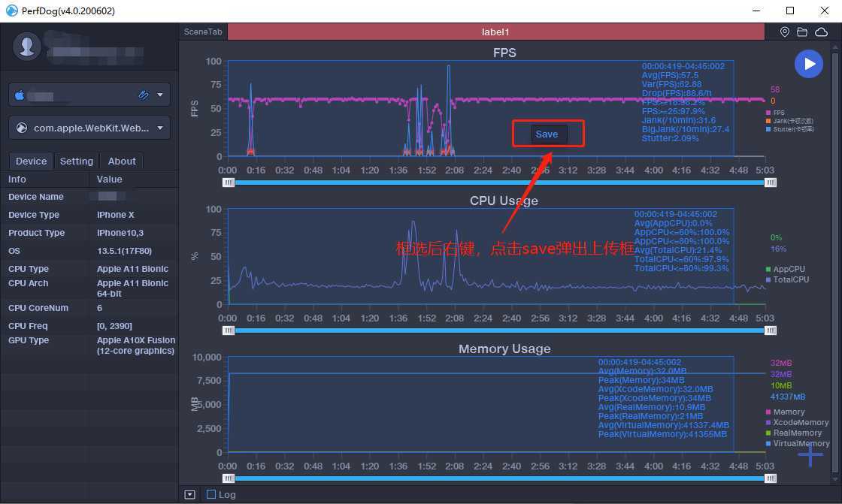The width and height of the screenshot is (842, 504).
Task: Click Peak(VirtualMemory):41365MB statistic text
Action: 662,433
